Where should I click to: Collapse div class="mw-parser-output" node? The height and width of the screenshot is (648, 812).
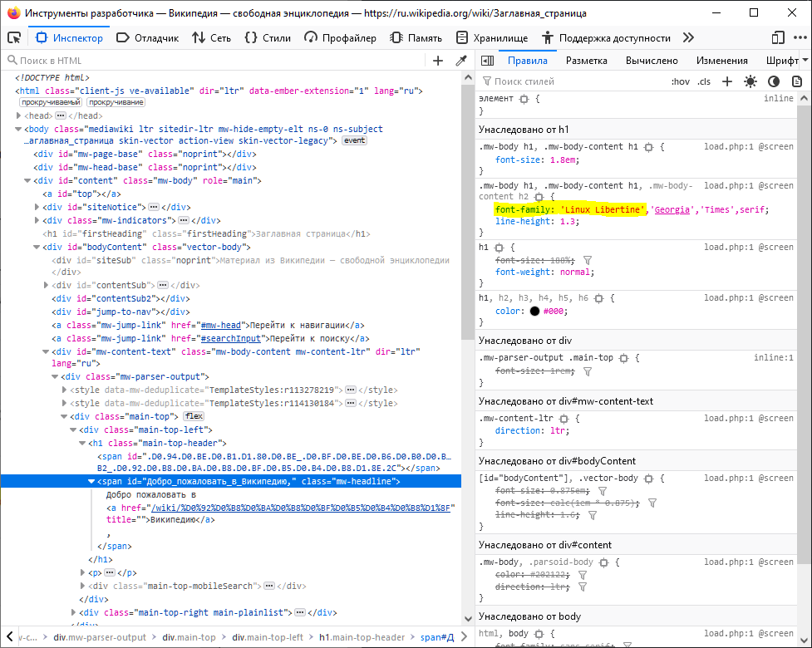point(55,377)
